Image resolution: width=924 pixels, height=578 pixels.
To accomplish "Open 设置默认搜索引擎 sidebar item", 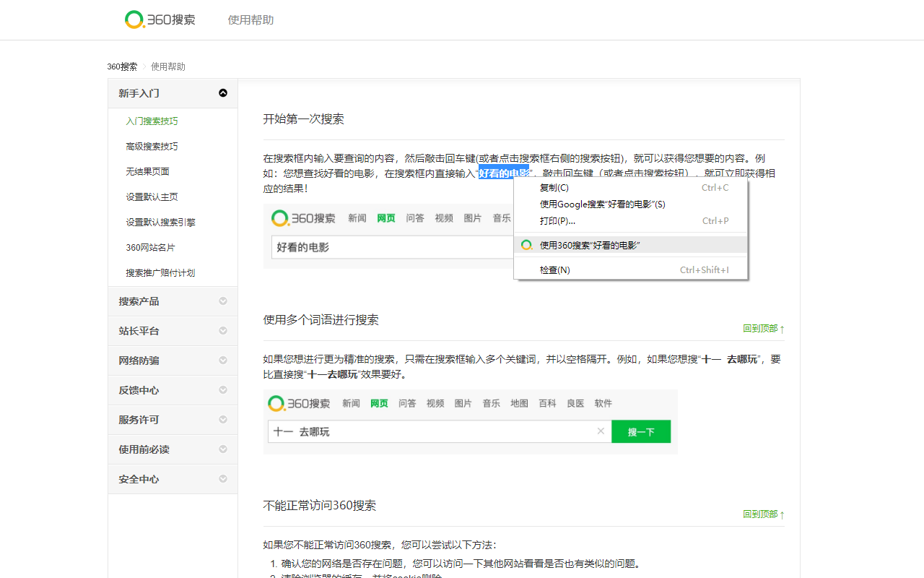I will pos(160,223).
